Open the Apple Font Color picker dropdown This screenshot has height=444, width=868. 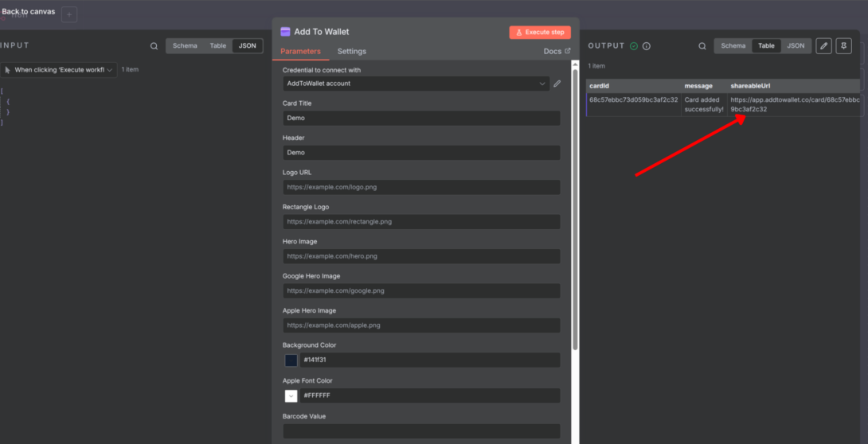[x=291, y=396]
